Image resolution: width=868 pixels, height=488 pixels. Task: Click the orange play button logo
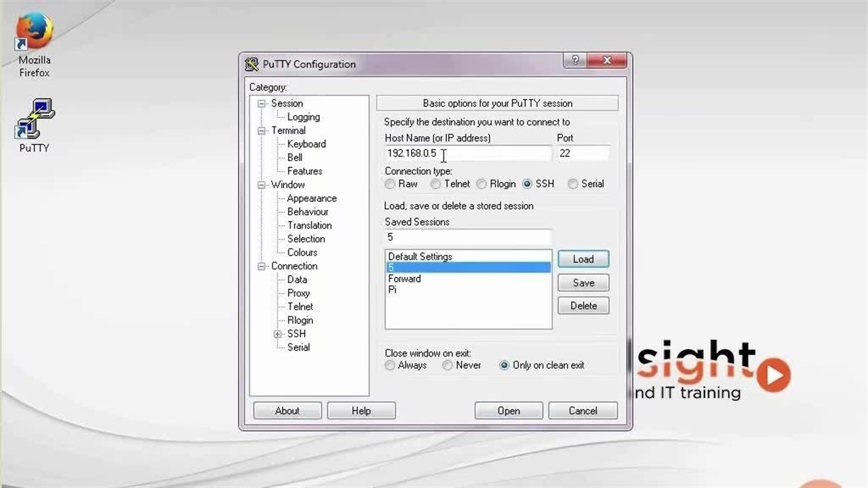tap(773, 374)
